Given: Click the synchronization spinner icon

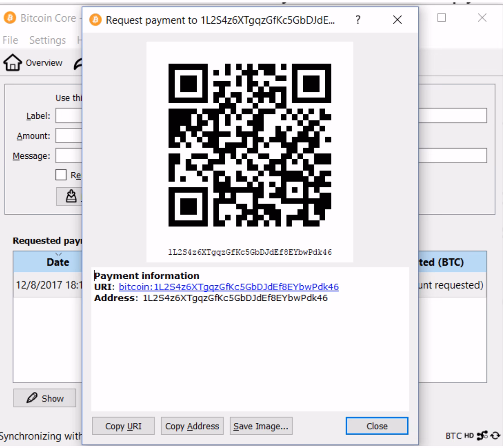Looking at the screenshot, I should 495,435.
